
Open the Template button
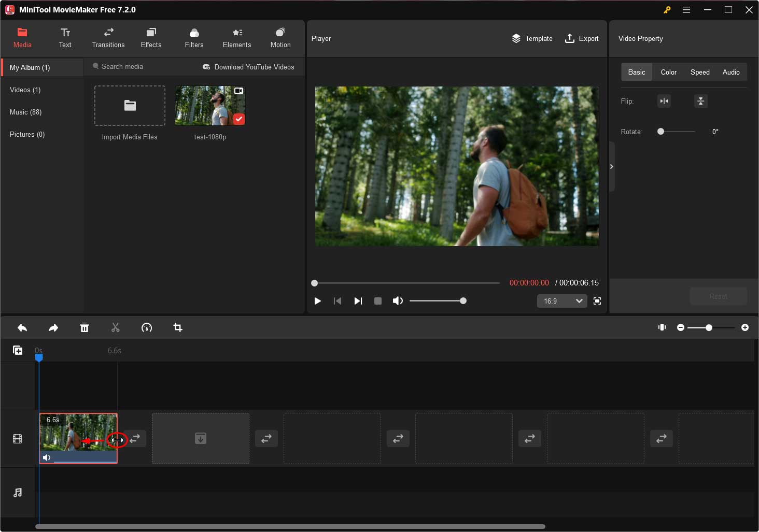pos(532,38)
